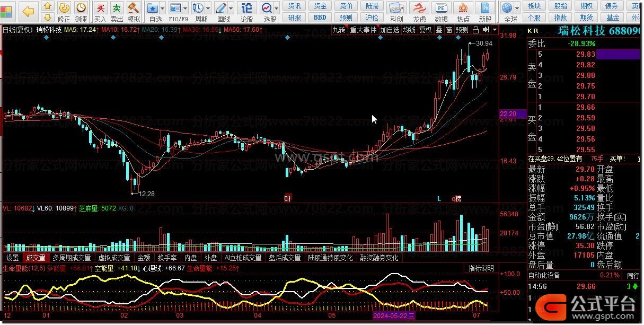Toggle the 窗 window layout option
This screenshot has height=325, width=644.
tap(449, 30)
